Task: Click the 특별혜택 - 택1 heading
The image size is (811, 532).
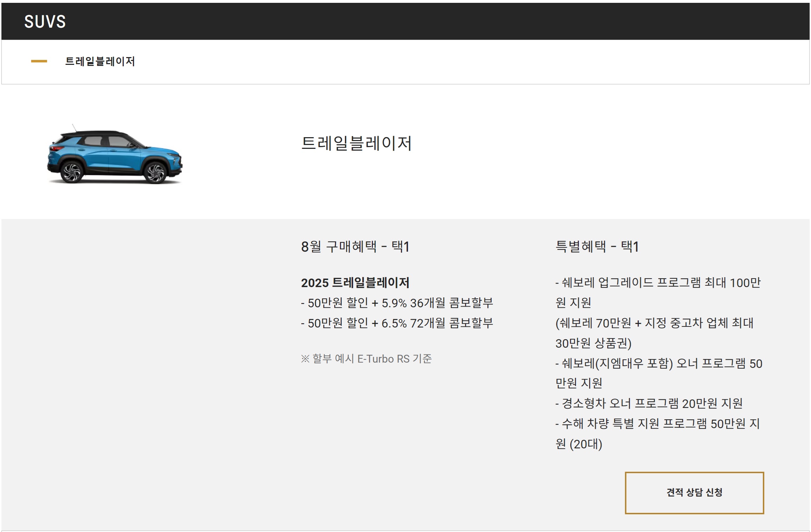Action: pyautogui.click(x=597, y=247)
